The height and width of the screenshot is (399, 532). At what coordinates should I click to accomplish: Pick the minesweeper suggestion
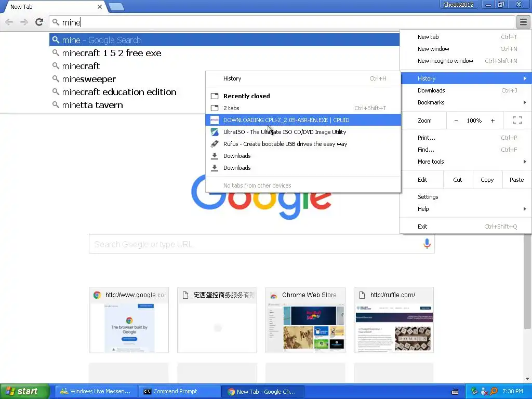click(127, 79)
